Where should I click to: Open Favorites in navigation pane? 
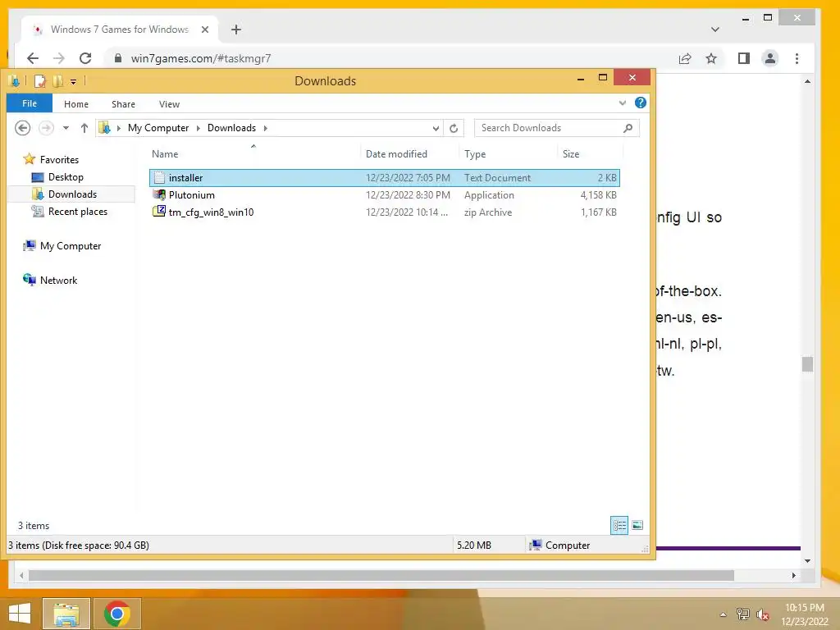click(x=59, y=160)
